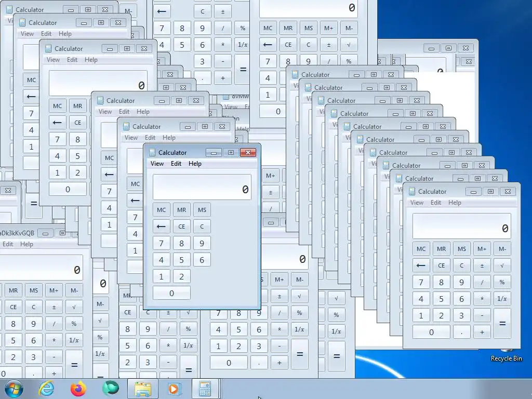
Task: Click CE in the rightmost front Calculator
Action: click(x=441, y=265)
